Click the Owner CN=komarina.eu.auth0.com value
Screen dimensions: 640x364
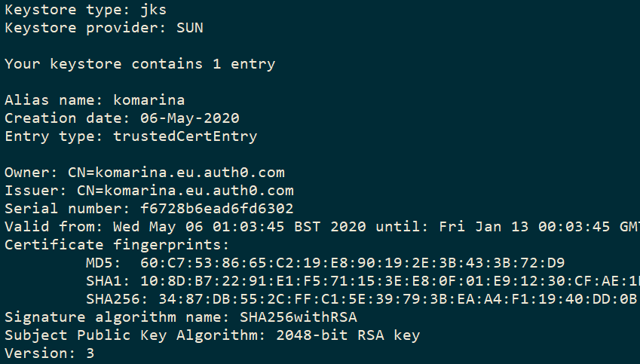click(x=176, y=173)
